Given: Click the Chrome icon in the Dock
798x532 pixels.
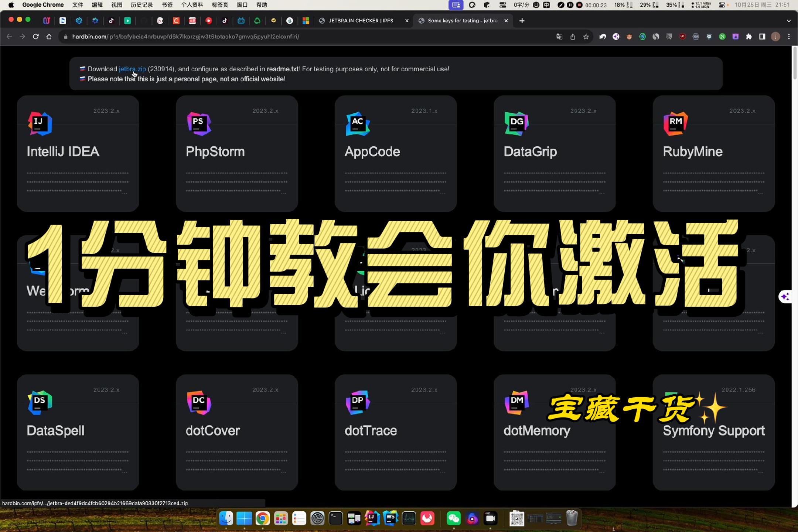Looking at the screenshot, I should [262, 519].
